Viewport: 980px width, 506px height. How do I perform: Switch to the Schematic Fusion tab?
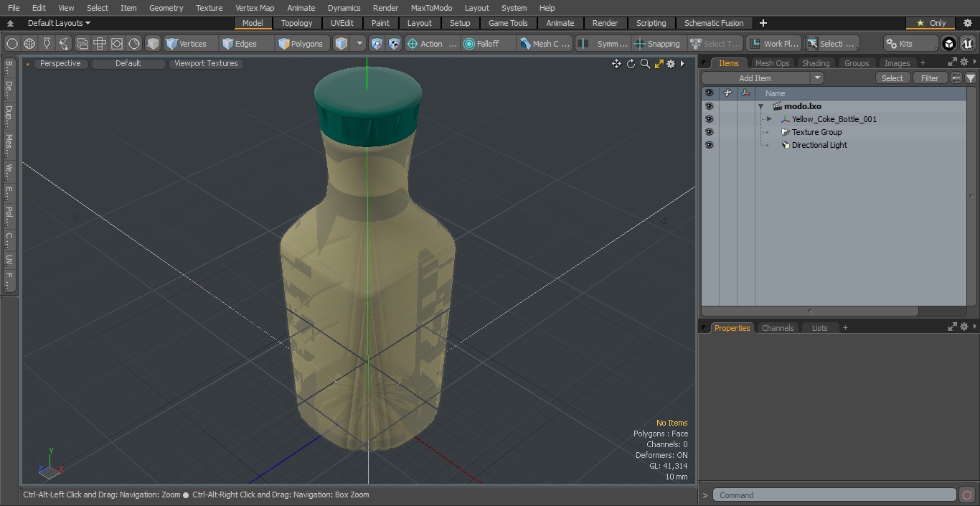[714, 23]
